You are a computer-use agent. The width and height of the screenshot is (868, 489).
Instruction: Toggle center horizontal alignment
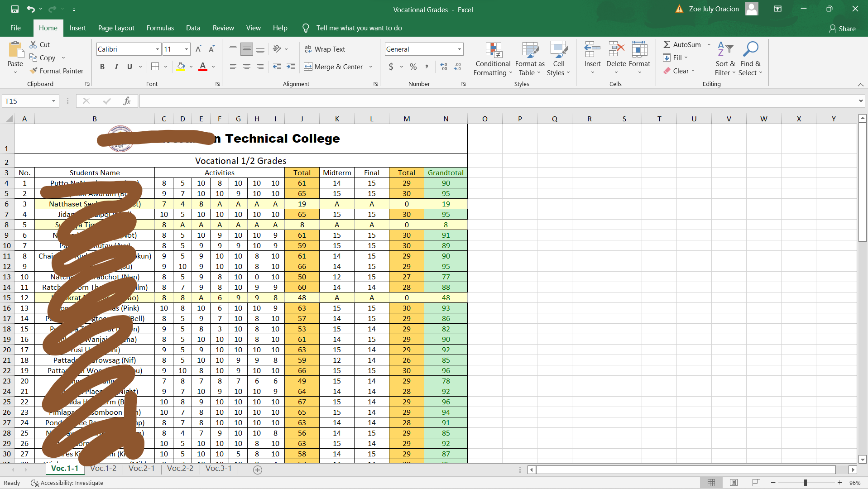tap(247, 67)
